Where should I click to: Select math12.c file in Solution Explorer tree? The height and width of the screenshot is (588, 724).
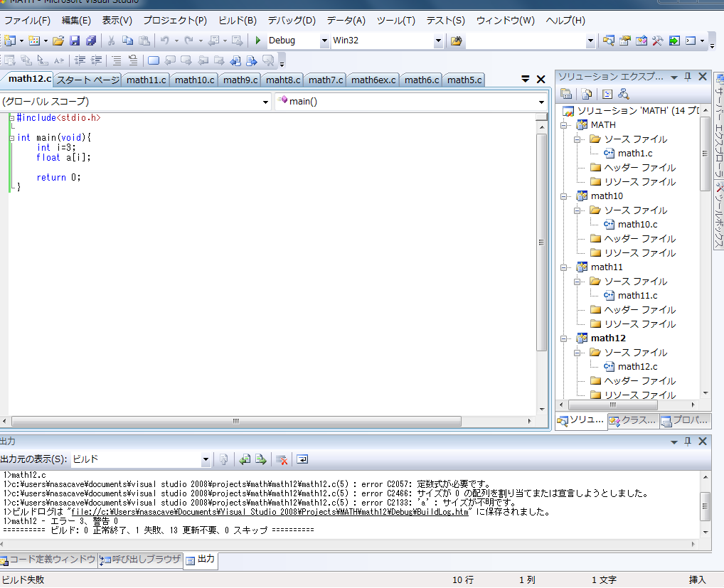(x=637, y=366)
